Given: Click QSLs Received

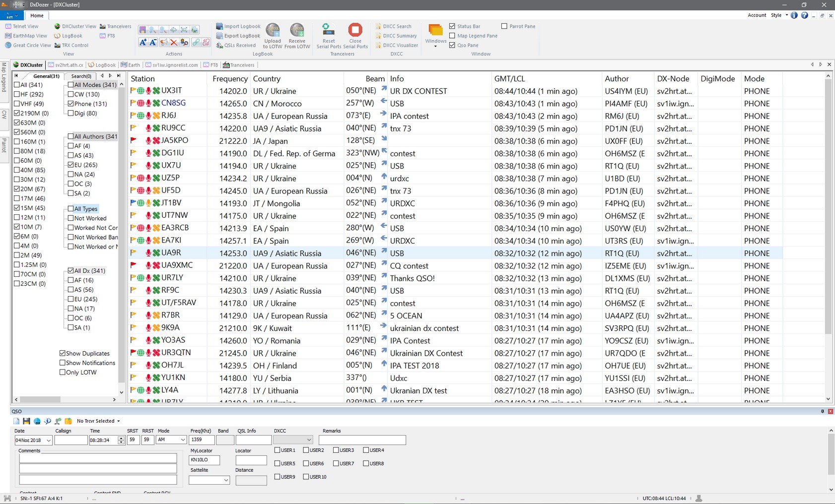Looking at the screenshot, I should 236,45.
